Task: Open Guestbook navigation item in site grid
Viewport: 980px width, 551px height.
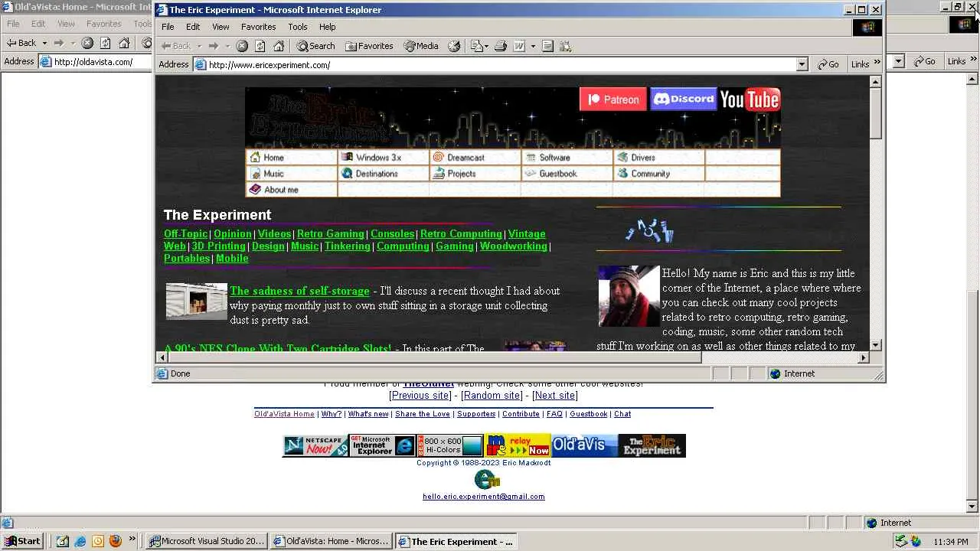Action: 567,174
